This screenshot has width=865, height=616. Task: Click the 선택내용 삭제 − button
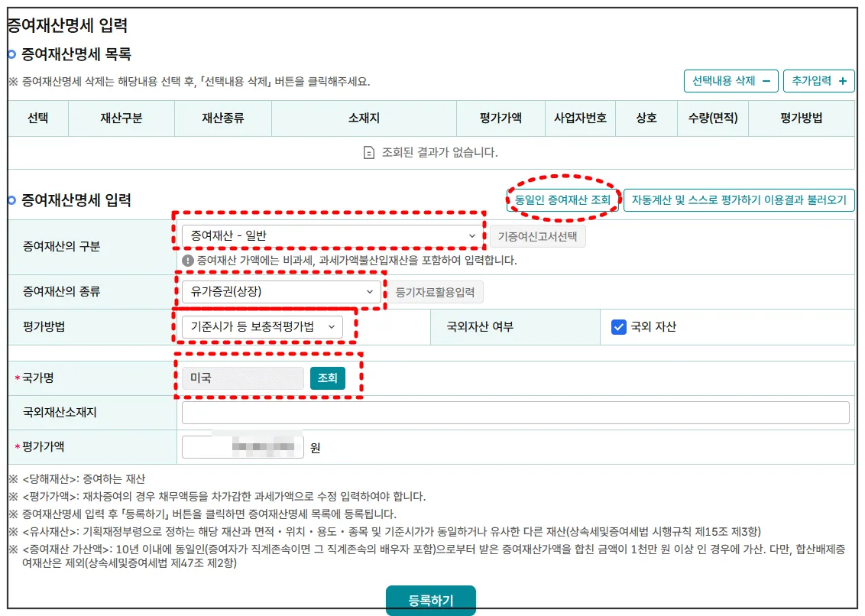pos(731,81)
